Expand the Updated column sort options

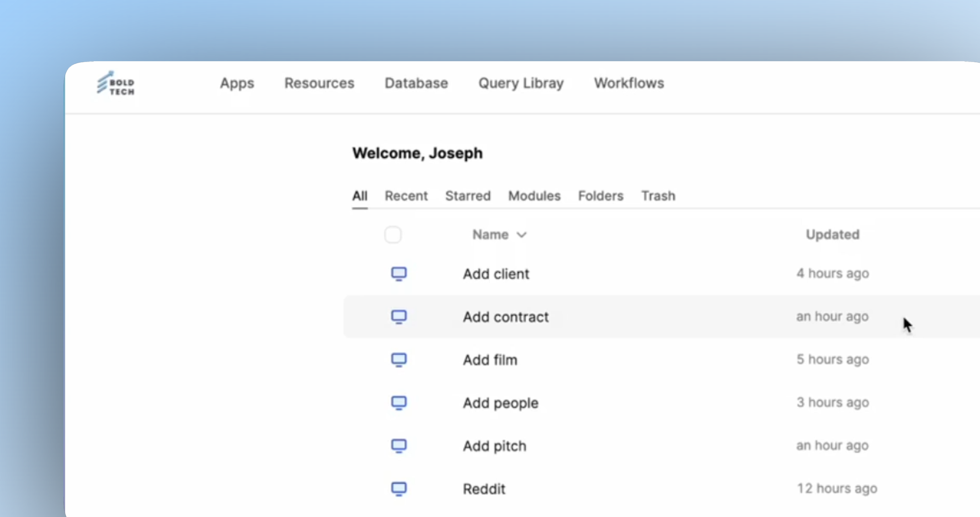coord(833,235)
